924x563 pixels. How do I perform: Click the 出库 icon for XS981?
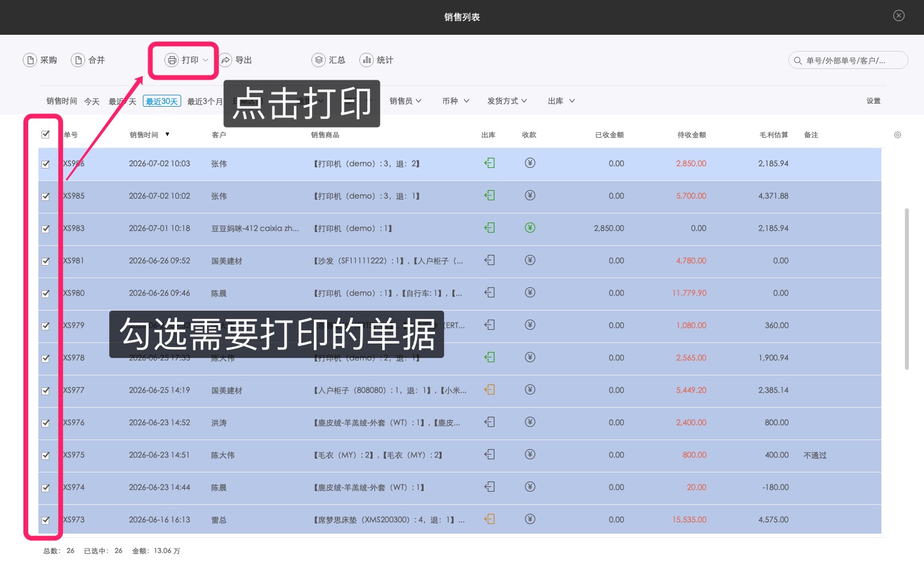(490, 260)
